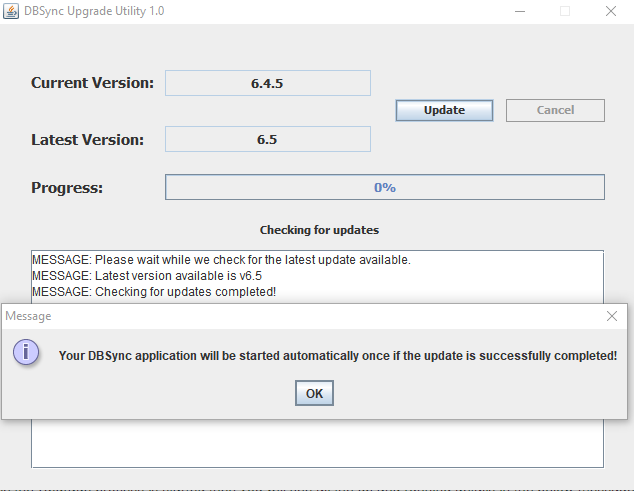Click the progress bar showing 0%
This screenshot has width=634, height=491.
click(384, 187)
